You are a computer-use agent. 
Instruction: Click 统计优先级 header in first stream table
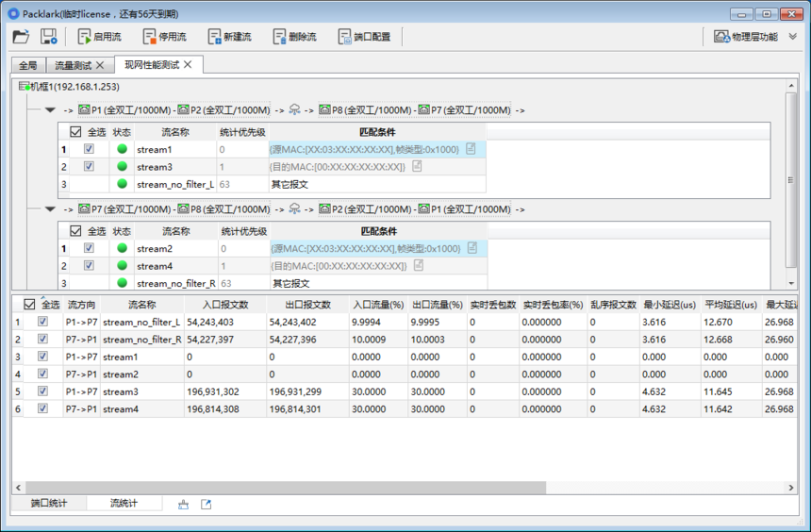click(242, 132)
